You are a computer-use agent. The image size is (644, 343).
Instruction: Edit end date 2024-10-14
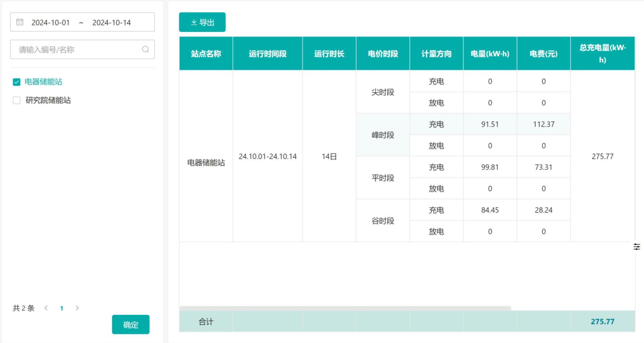112,22
